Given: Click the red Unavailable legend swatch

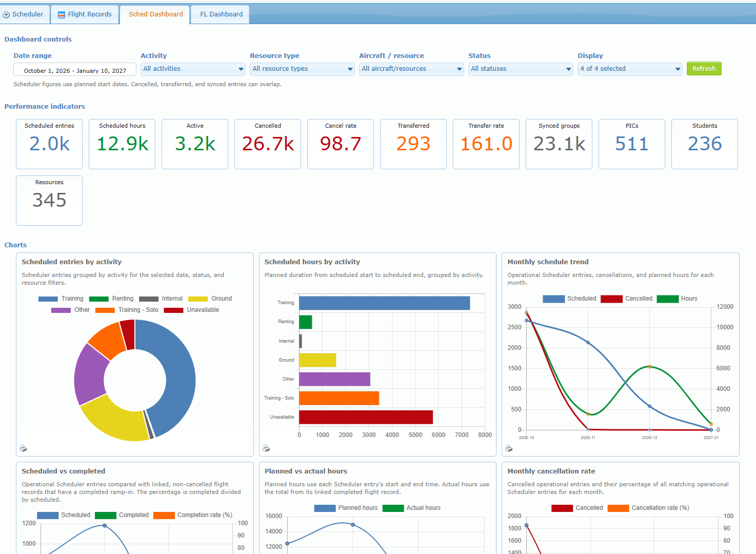Looking at the screenshot, I should coord(173,310).
